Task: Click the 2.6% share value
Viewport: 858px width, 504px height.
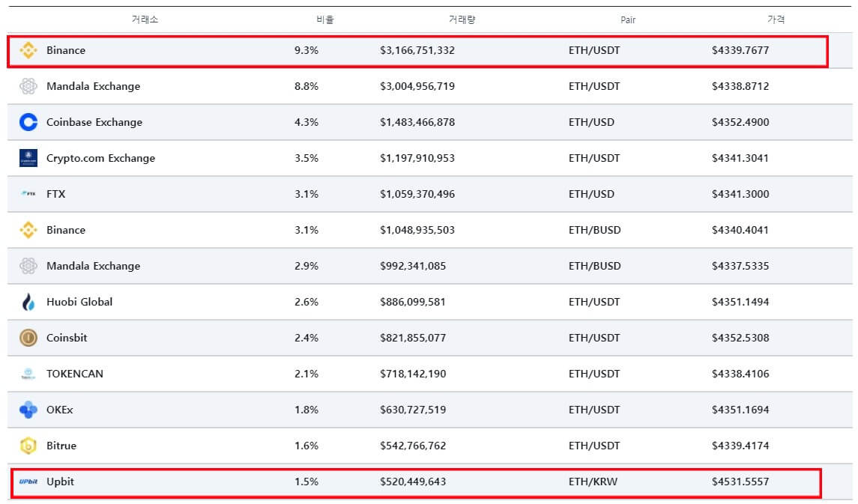Action: (306, 303)
